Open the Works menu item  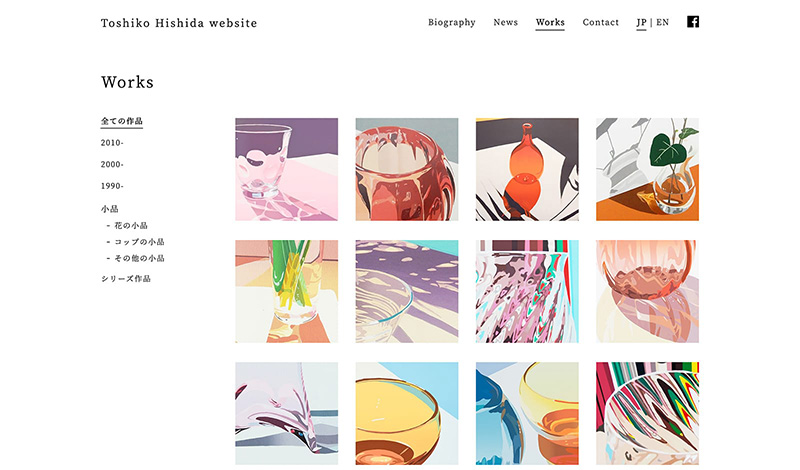point(550,22)
